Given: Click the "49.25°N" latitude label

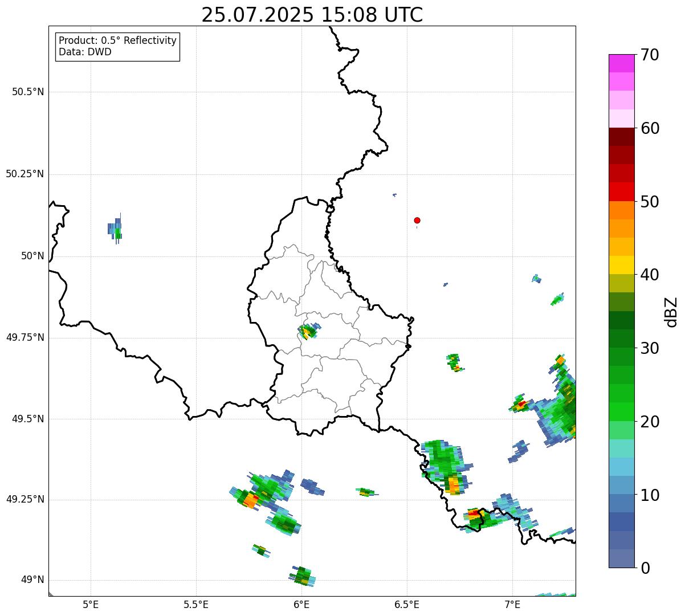Looking at the screenshot, I should [x=25, y=499].
